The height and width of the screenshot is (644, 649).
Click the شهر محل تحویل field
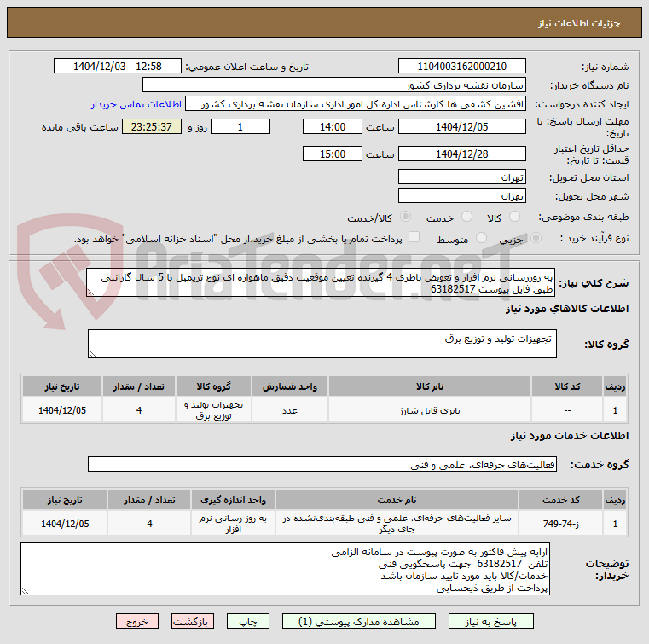pos(462,195)
